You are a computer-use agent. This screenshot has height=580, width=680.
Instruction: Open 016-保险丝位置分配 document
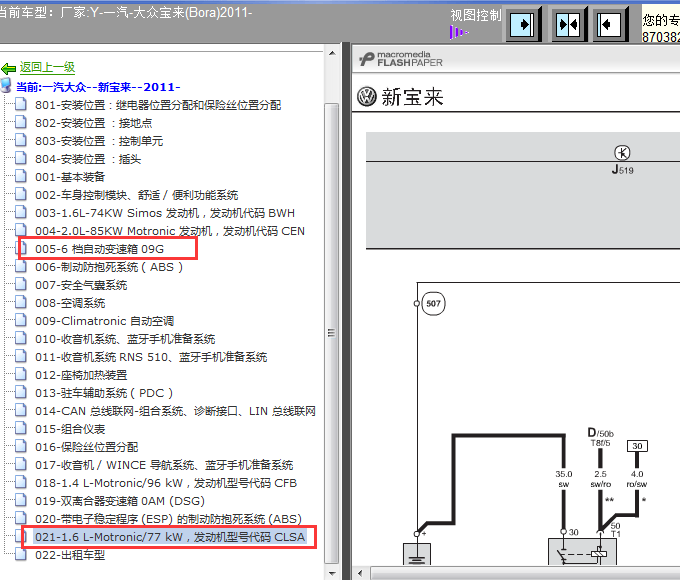coord(86,447)
